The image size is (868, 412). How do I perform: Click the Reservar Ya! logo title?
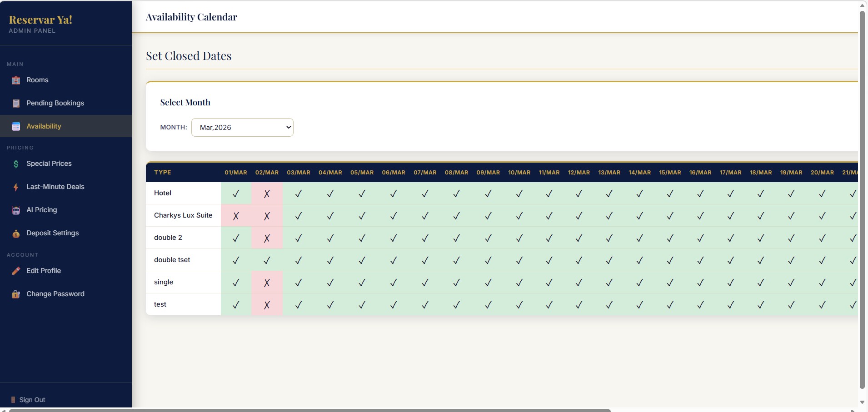tap(40, 20)
